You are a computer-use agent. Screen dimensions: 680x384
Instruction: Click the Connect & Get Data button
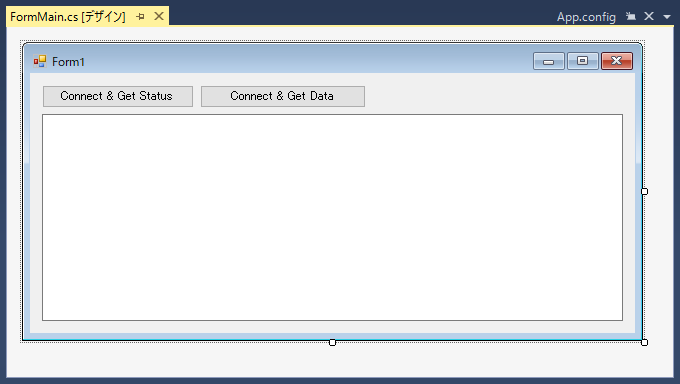[x=283, y=96]
